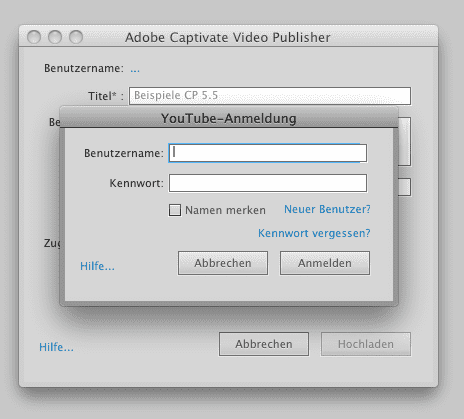This screenshot has width=464, height=419.
Task: Cancel login with the dialog's Abbrechen button
Action: tap(223, 263)
